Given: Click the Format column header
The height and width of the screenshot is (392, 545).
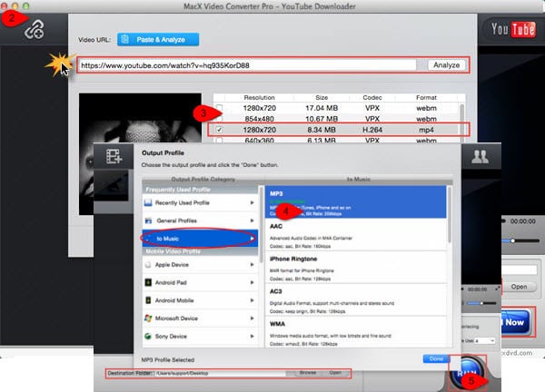Looking at the screenshot, I should 426,98.
